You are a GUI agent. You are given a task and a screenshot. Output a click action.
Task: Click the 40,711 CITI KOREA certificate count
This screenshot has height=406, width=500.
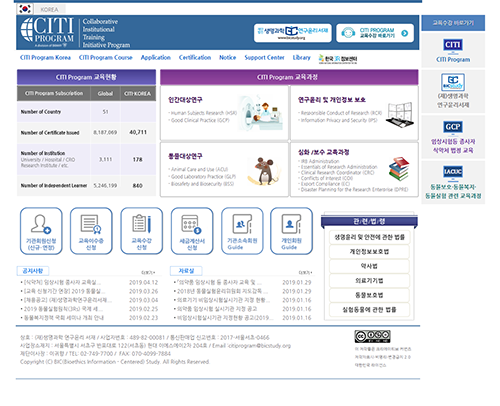(138, 132)
